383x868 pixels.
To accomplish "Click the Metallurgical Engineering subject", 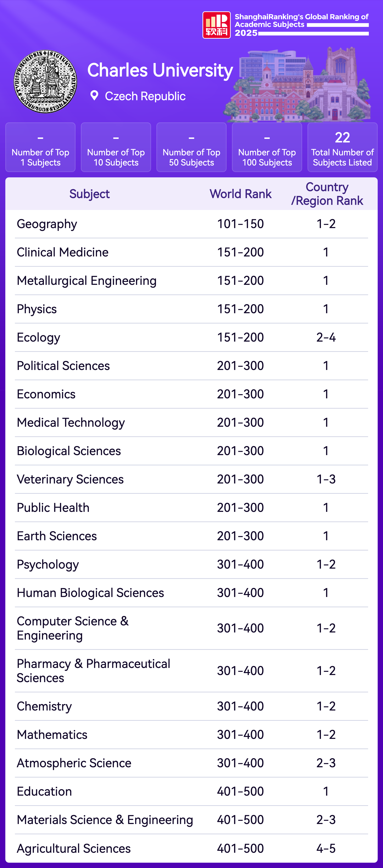I will pos(87,281).
